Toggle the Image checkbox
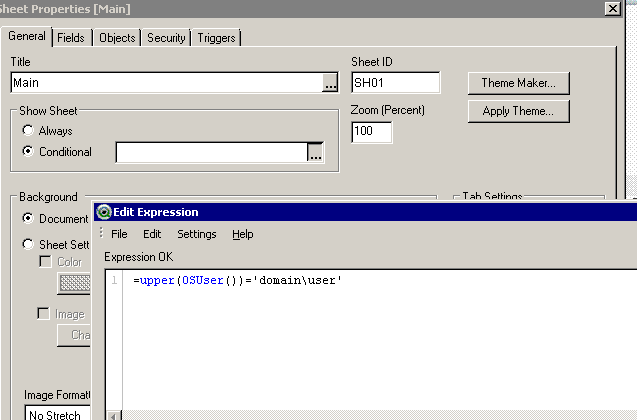 [x=43, y=313]
